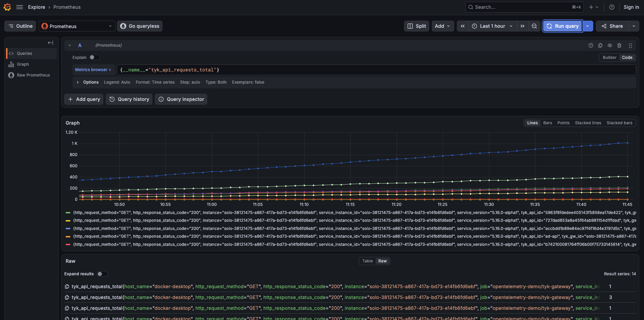Click blue legend swatch for api_id accbdd
Viewport: 644px width, 320px height.
click(68, 229)
